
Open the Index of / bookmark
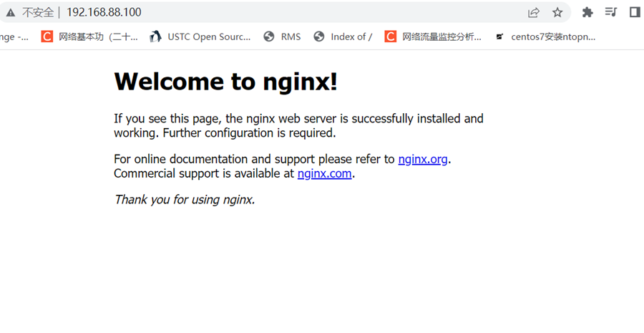pos(343,37)
